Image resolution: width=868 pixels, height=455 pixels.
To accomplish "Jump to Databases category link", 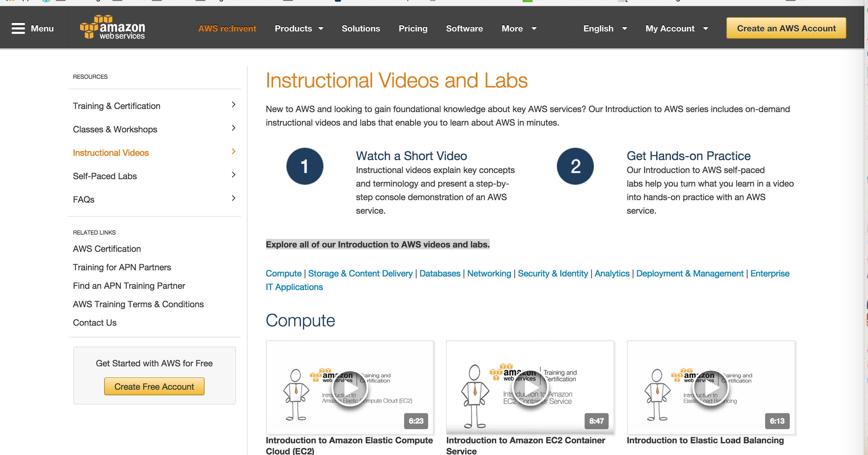I will 440,273.
